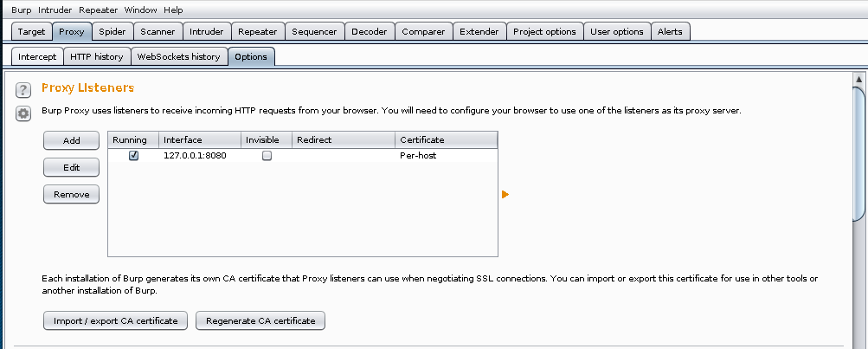The image size is (868, 349).
Task: Select the Options sub-tab
Action: [x=251, y=56]
